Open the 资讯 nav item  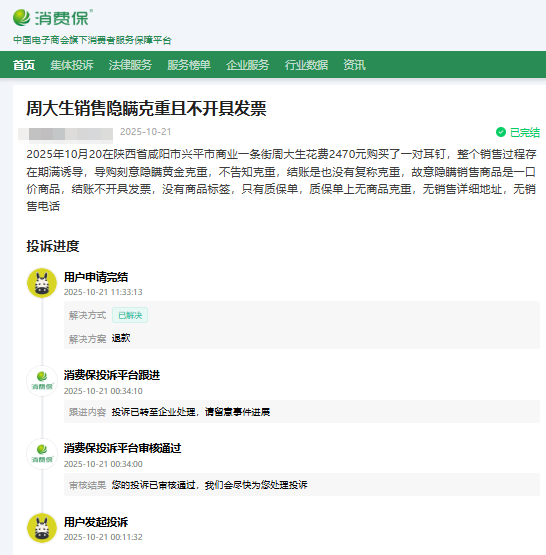(354, 65)
